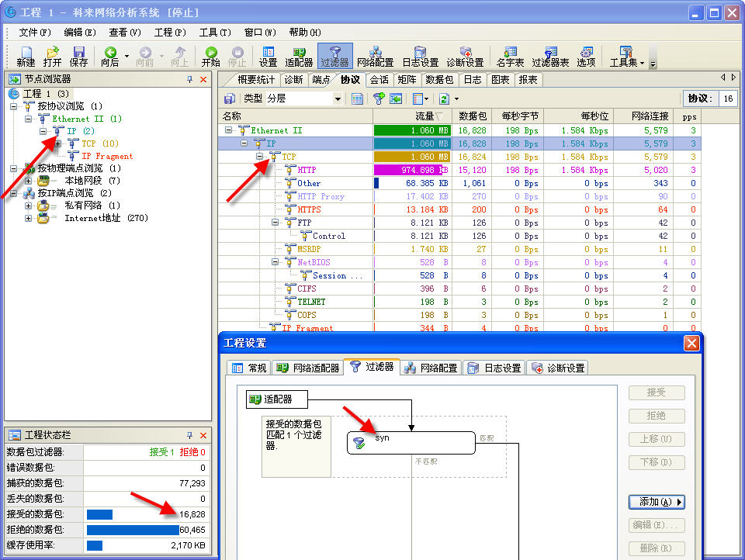Click the 新建 (New) toolbar icon

pos(26,56)
